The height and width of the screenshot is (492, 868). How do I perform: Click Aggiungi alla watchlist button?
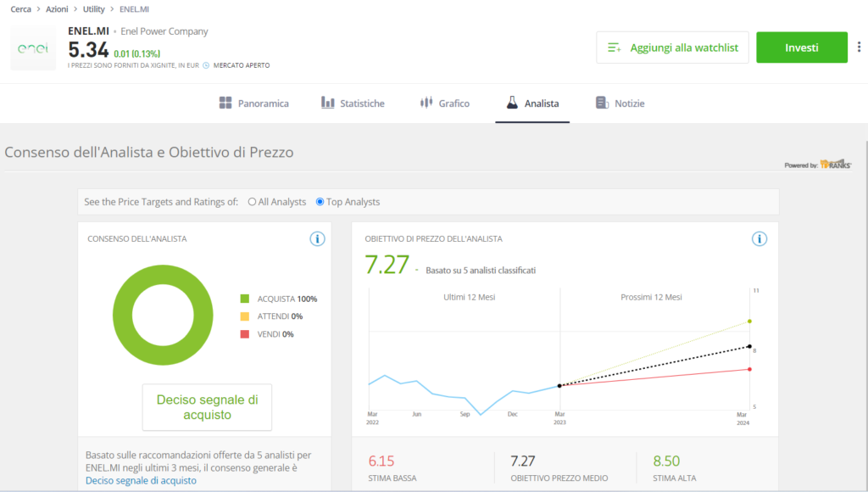(x=672, y=48)
